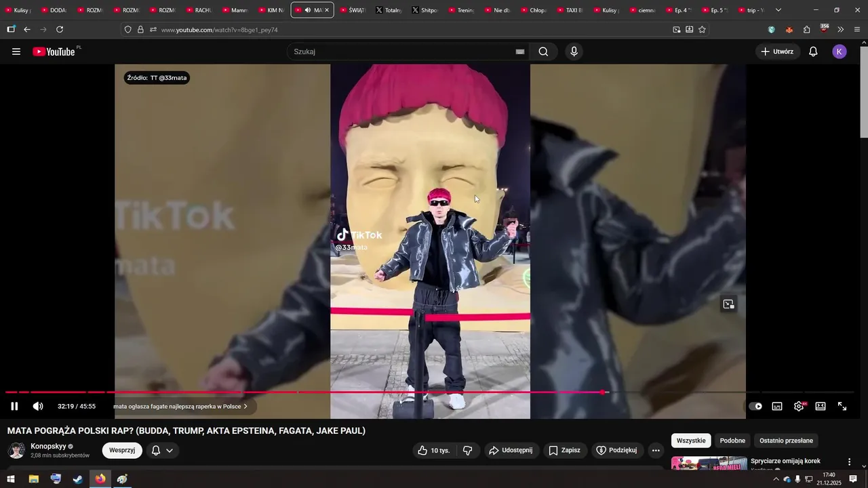Click the Wesprzyj join button
This screenshot has width=868, height=488.
(x=122, y=450)
